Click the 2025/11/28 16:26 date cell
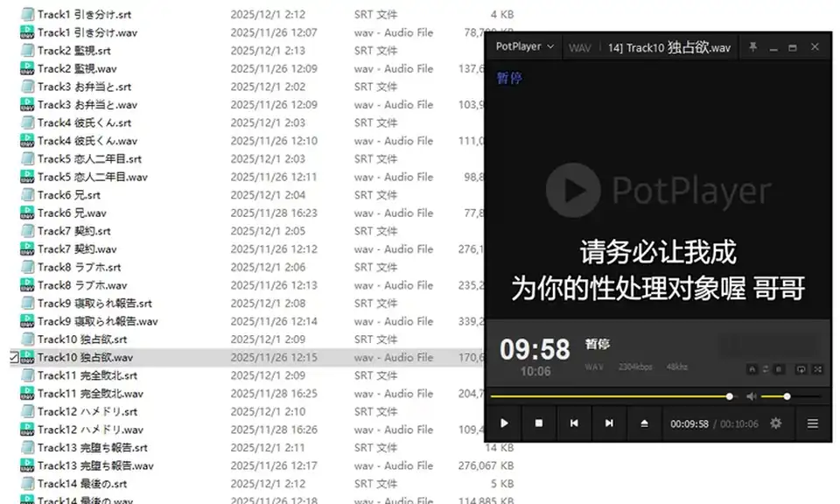 click(274, 430)
